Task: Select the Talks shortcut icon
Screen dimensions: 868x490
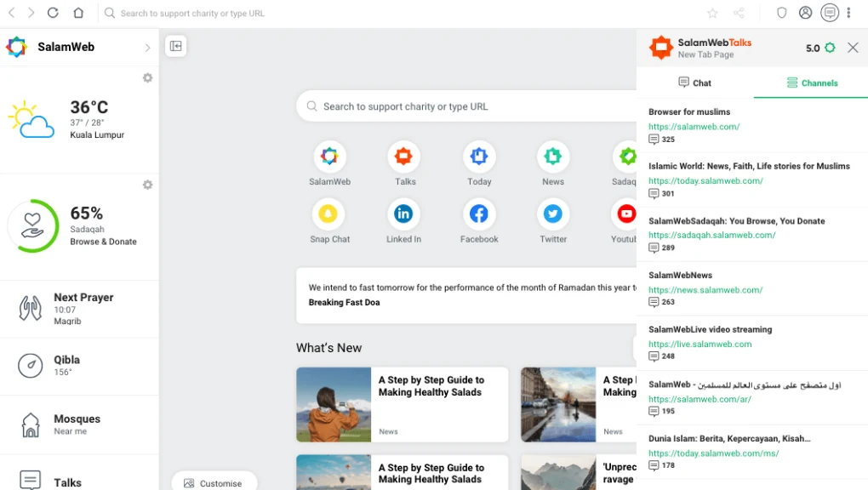Action: click(403, 157)
